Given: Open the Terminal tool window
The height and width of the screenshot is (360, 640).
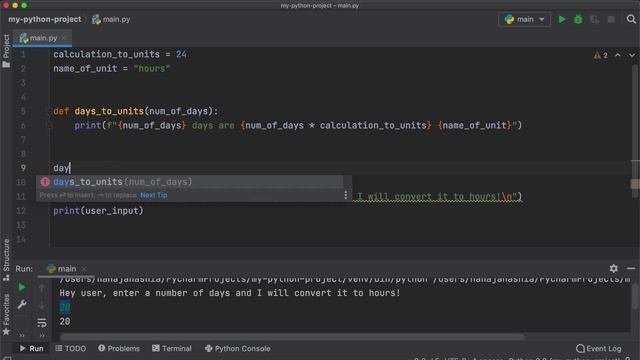Looking at the screenshot, I should coord(172,349).
